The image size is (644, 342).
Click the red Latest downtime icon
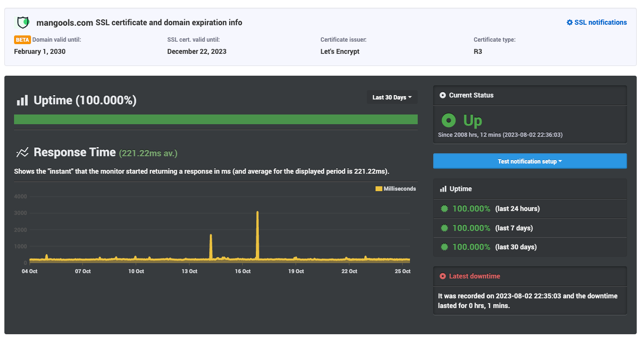click(442, 276)
